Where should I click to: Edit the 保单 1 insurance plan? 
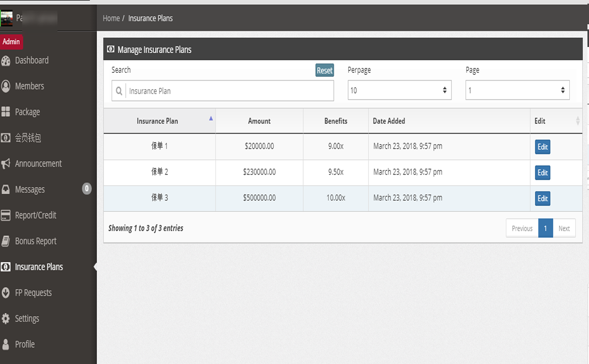[542, 147]
